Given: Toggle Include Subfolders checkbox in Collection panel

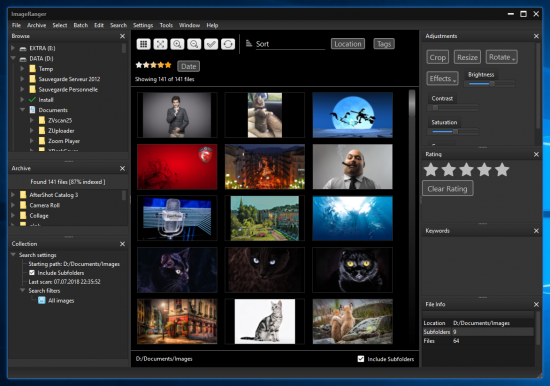Looking at the screenshot, I should 32,273.
